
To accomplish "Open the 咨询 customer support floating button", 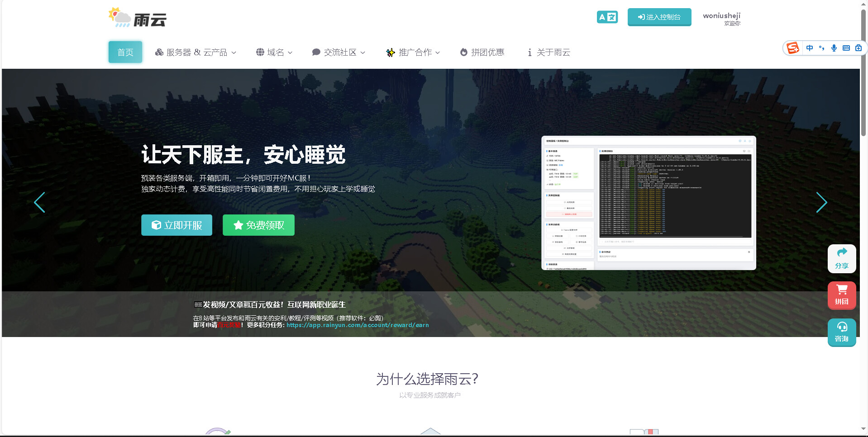I will point(841,332).
